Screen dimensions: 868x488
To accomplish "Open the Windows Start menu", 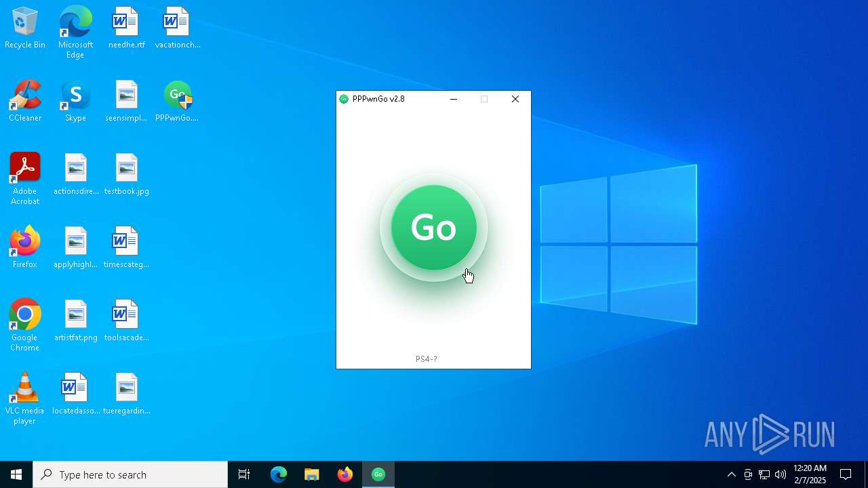I will coord(16,474).
